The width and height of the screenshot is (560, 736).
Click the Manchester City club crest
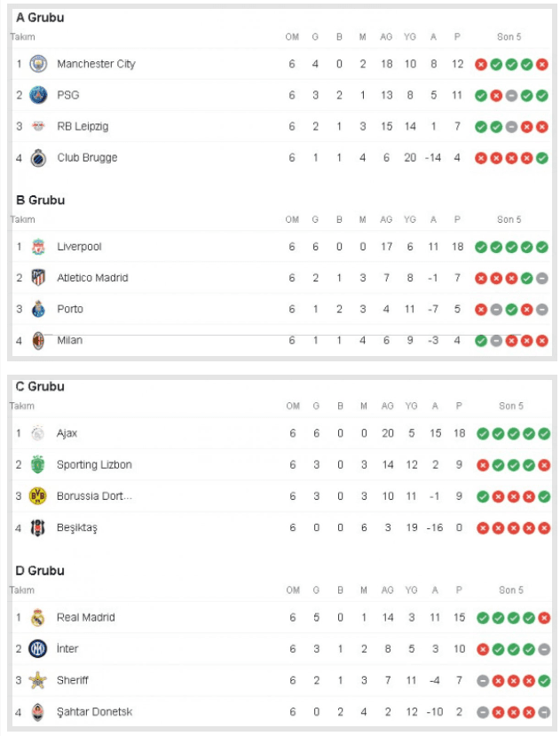[38, 64]
